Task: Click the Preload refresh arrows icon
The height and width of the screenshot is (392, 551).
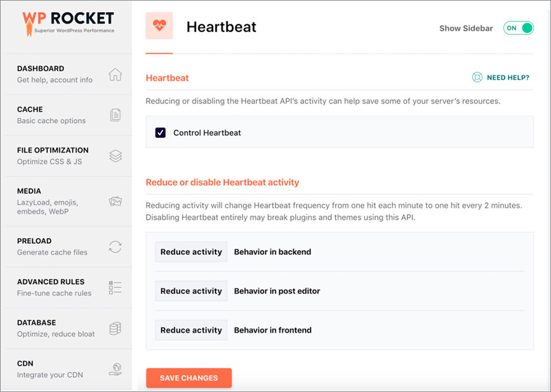Action: tap(115, 247)
